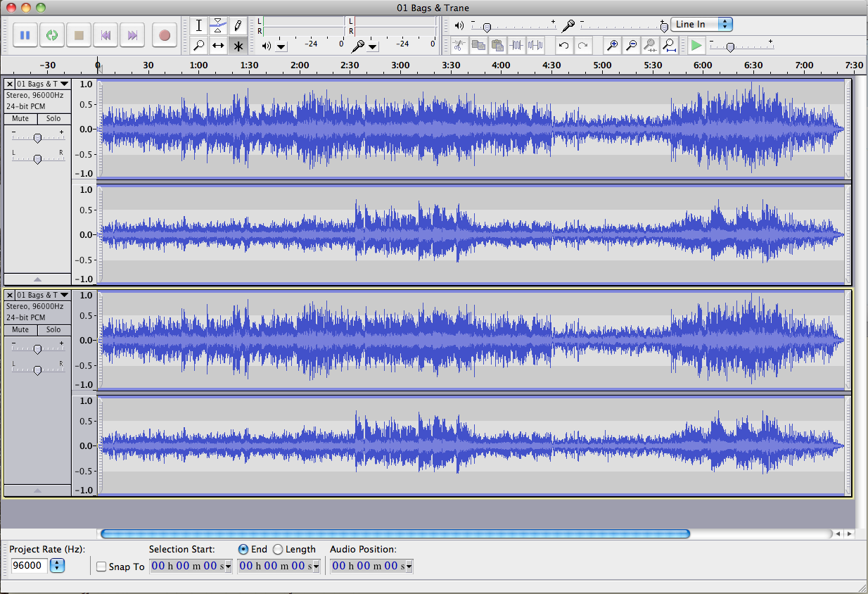Click the green Play-at-speed button
Viewport: 868px width, 594px height.
point(696,46)
